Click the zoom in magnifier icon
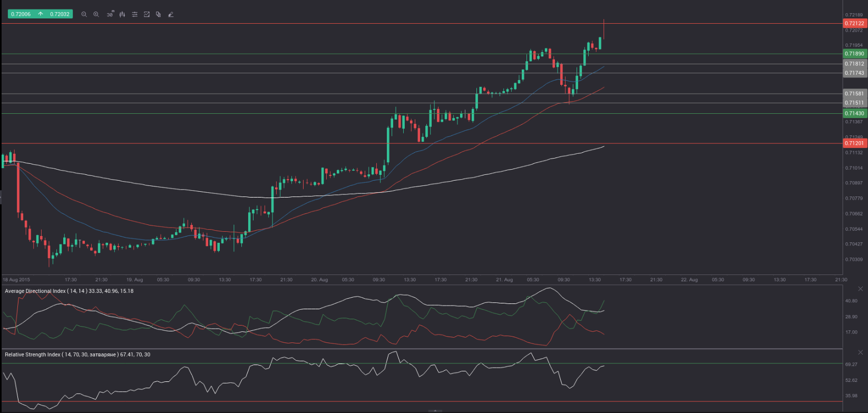This screenshot has height=413, width=868. [96, 15]
